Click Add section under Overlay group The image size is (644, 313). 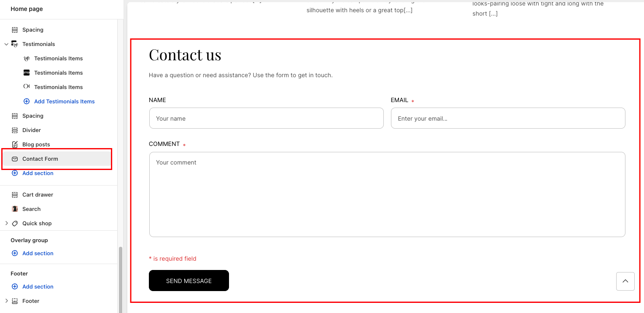38,254
